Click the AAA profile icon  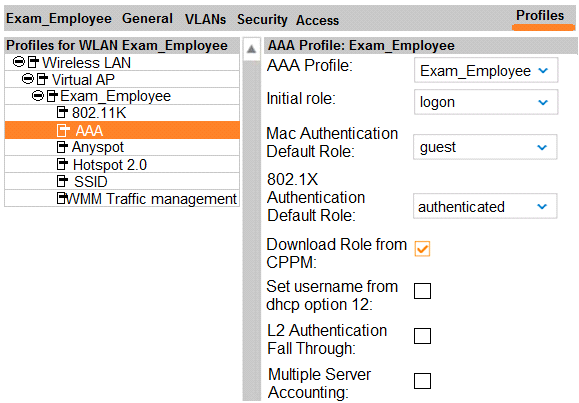(x=63, y=130)
